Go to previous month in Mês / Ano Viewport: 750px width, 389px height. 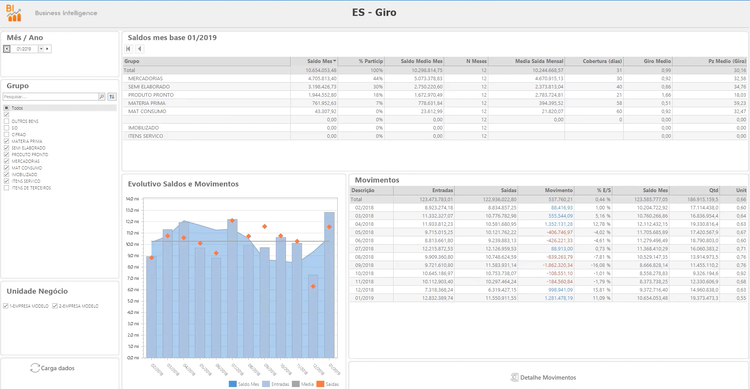(x=7, y=49)
